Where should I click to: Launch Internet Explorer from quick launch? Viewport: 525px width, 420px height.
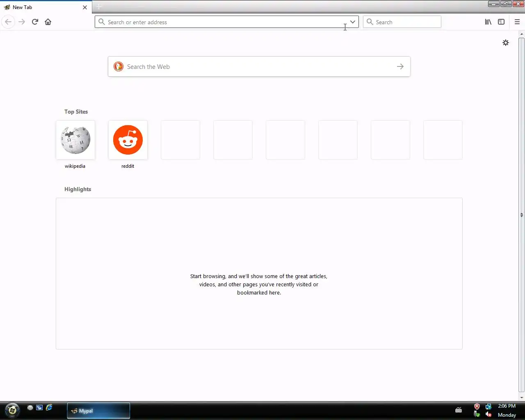tap(49, 407)
